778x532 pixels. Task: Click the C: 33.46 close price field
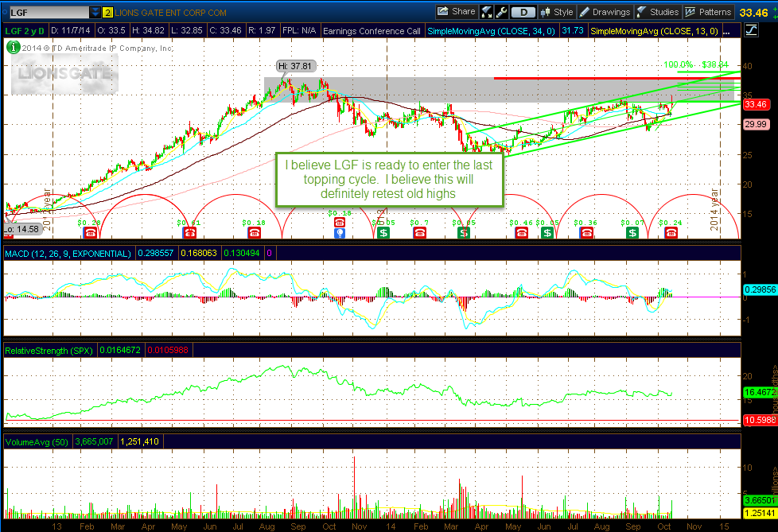[225, 31]
